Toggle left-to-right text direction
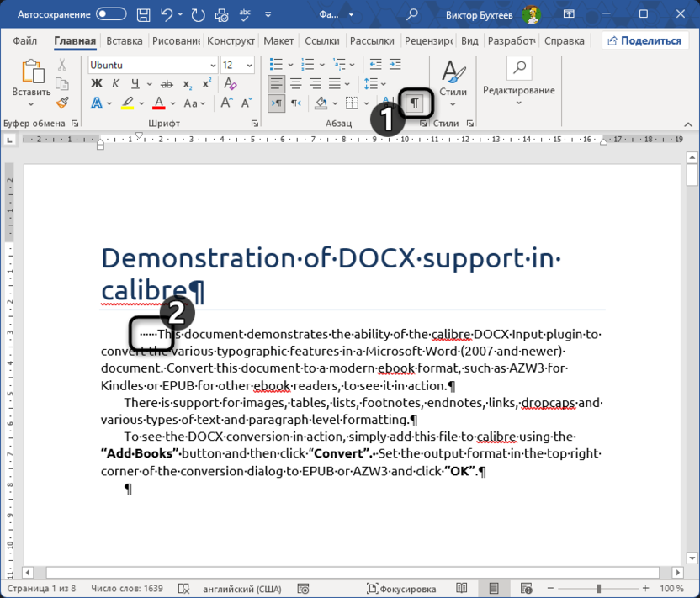Viewport: 700px width, 598px height. [x=275, y=103]
